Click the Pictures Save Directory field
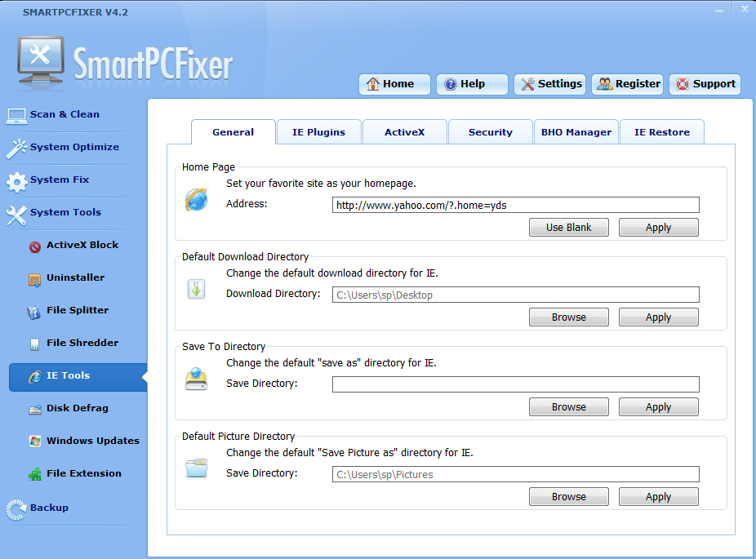The width and height of the screenshot is (756, 559). click(516, 474)
